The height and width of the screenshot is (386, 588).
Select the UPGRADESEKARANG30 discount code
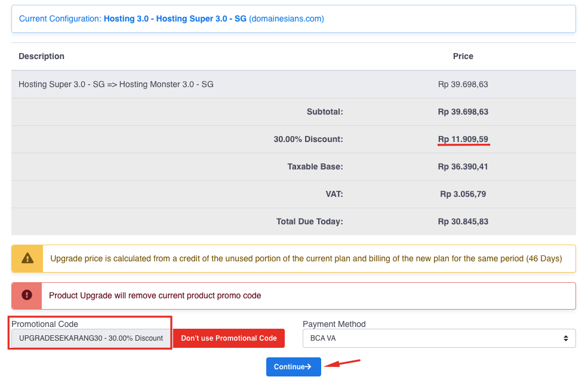point(90,338)
